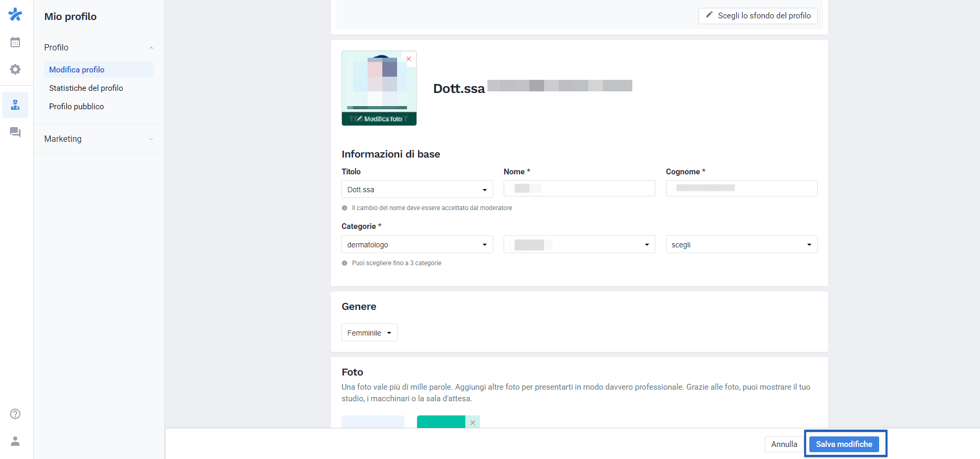Open the messages chat icon
This screenshot has width=980, height=459.
(15, 132)
